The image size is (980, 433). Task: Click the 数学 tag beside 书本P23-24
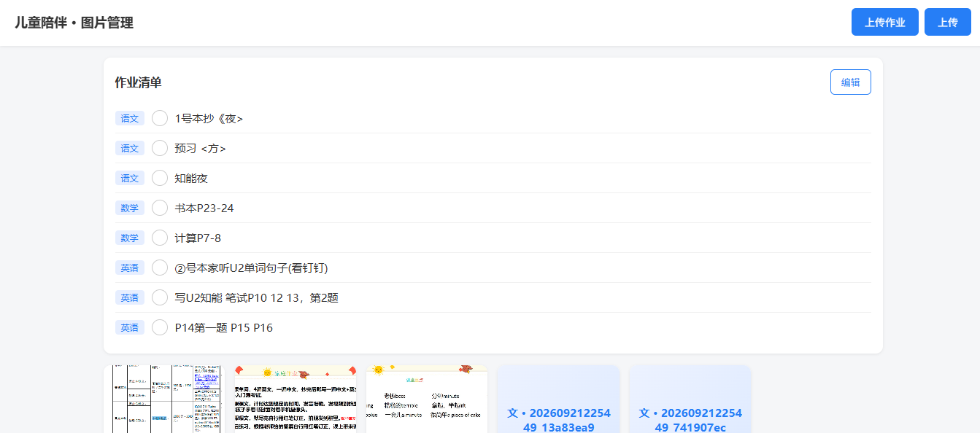coord(130,208)
